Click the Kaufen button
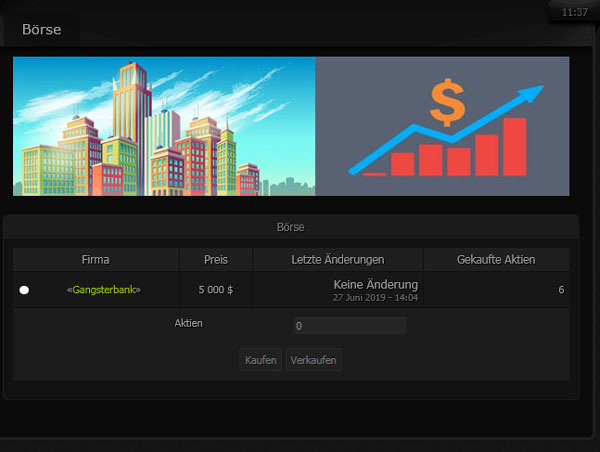This screenshot has height=452, width=600. click(x=260, y=360)
